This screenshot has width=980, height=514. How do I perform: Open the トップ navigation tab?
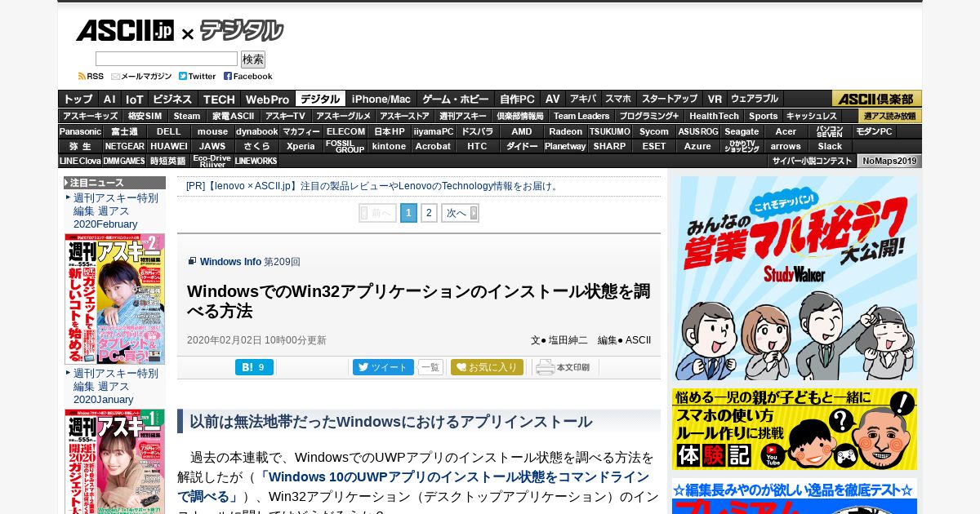click(x=78, y=99)
